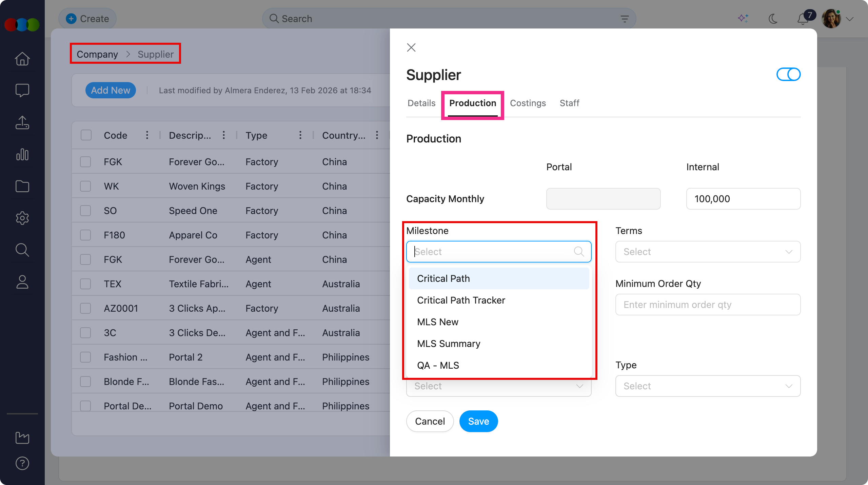
Task: Click the user avatar photo
Action: tap(831, 19)
